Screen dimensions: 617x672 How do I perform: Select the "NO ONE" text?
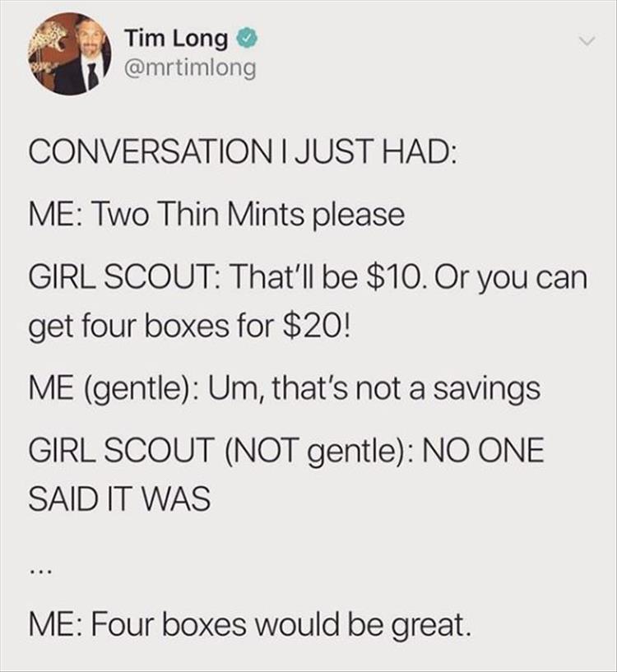click(x=484, y=451)
